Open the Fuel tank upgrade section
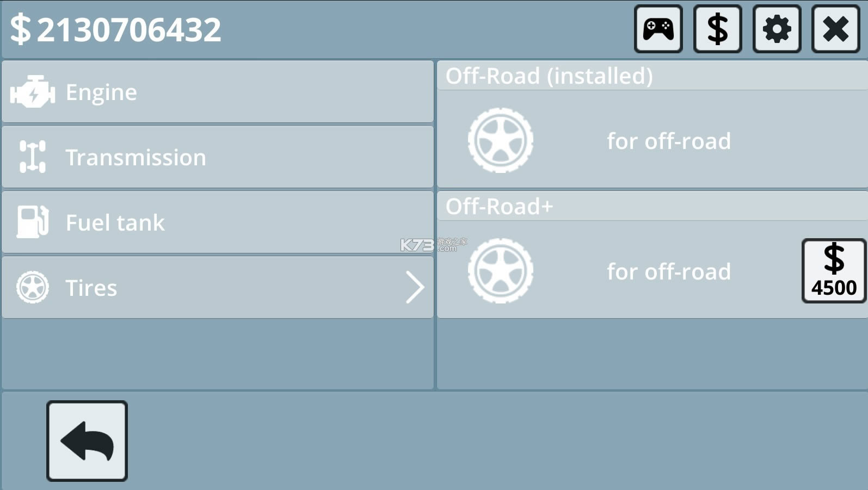This screenshot has height=490, width=868. click(x=218, y=222)
